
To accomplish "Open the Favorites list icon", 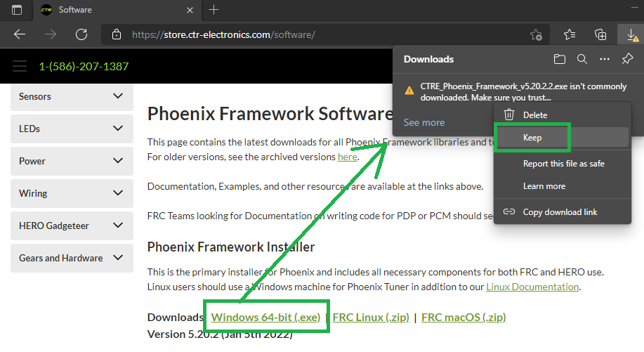I will pos(570,35).
